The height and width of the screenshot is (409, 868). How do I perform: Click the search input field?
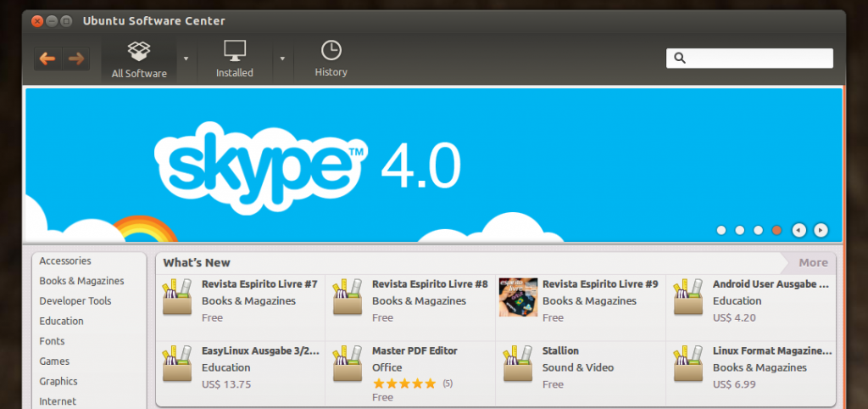coord(757,58)
